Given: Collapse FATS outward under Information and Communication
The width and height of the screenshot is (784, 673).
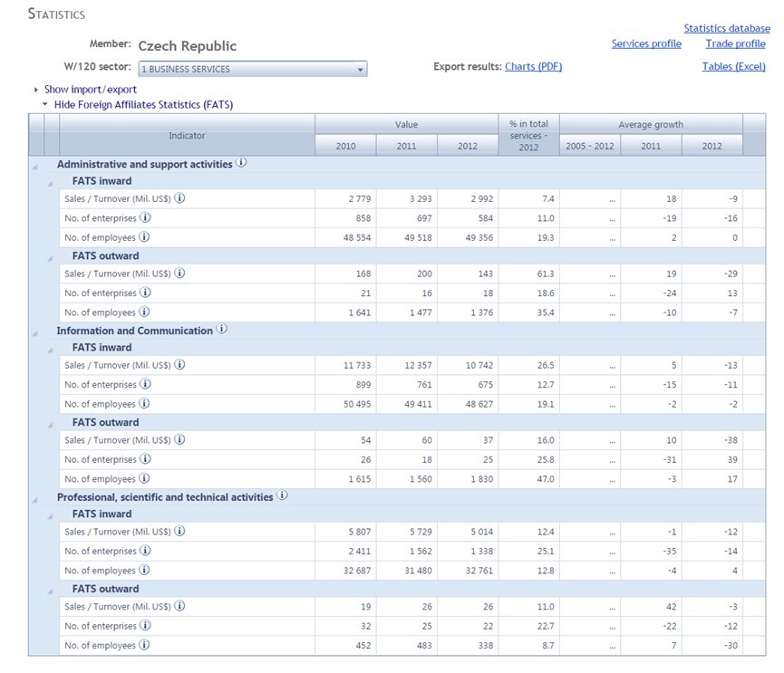Looking at the screenshot, I should [51, 425].
